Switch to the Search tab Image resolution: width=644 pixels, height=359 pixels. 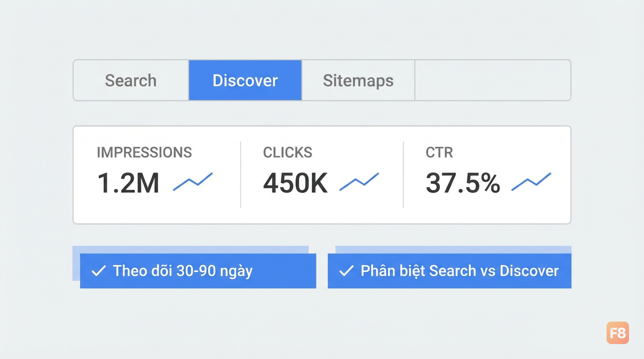pos(131,80)
